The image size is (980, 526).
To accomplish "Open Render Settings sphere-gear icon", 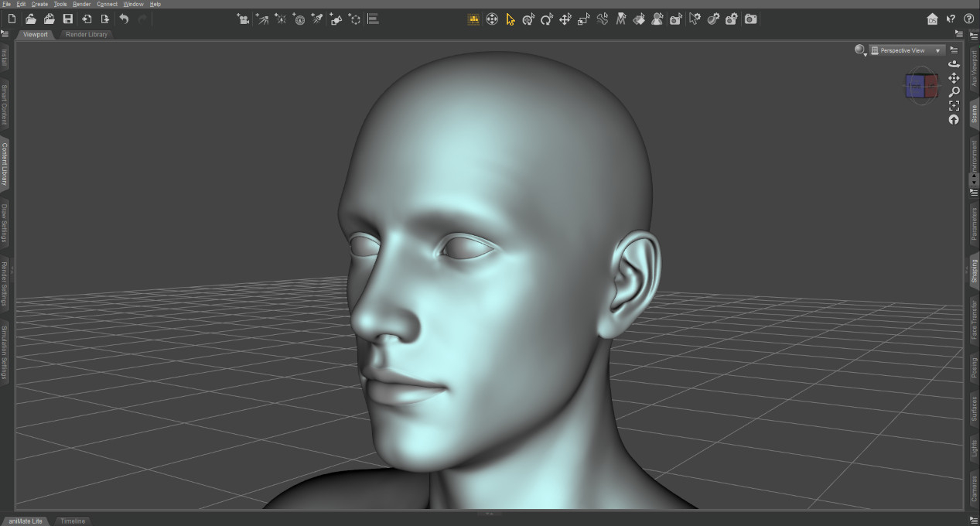I will (713, 19).
